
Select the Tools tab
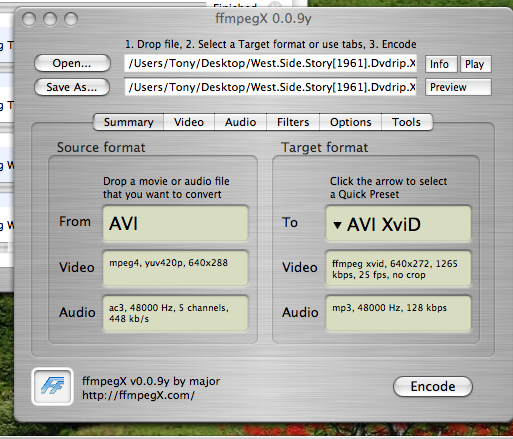[x=407, y=122]
